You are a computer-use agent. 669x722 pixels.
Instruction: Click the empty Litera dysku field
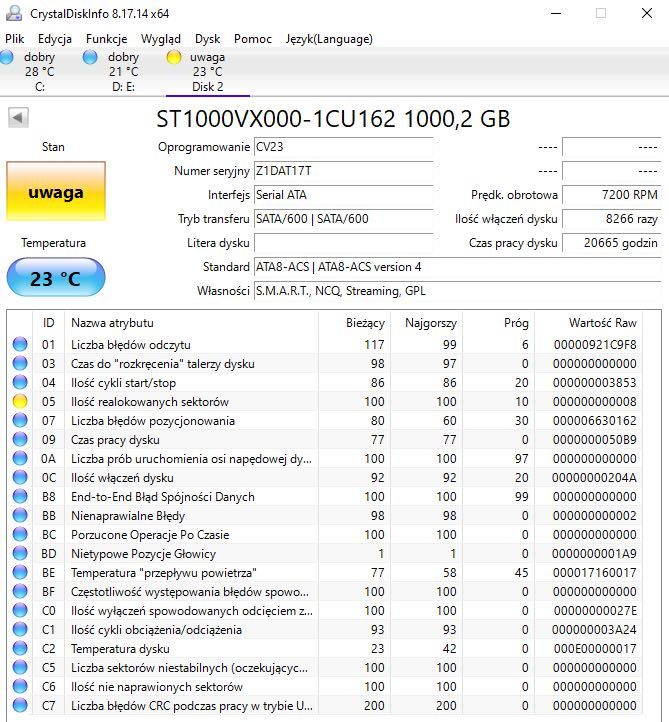pyautogui.click(x=343, y=243)
